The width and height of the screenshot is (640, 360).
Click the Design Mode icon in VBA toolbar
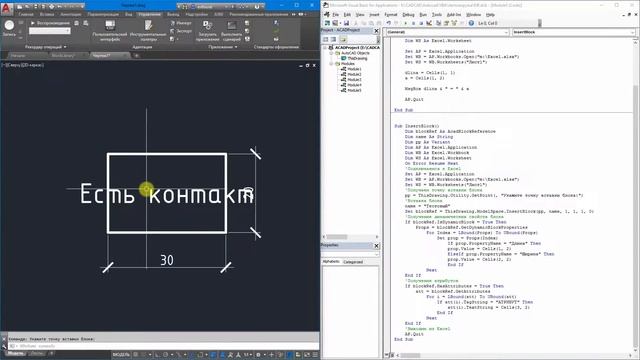click(x=429, y=23)
